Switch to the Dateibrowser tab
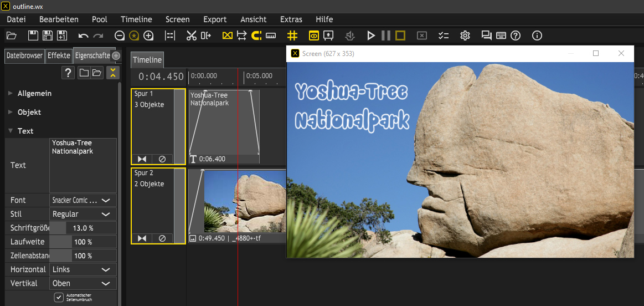644x306 pixels. click(x=25, y=55)
